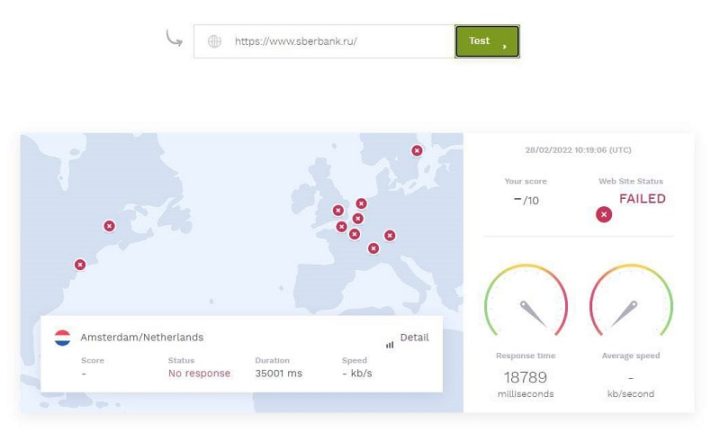Click the No response status text
Screen dimensions: 720x433
pos(198,373)
